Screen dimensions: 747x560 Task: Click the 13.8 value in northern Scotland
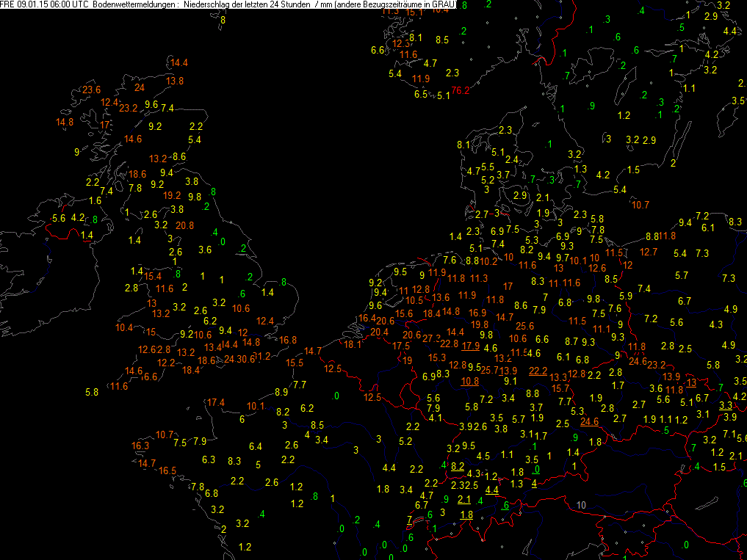[x=174, y=81]
